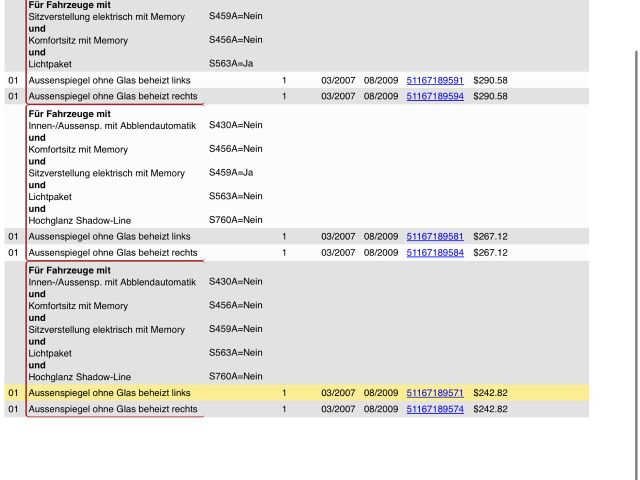
Task: Select 'beheizt rechts' description priced $242.82
Action: (112, 409)
